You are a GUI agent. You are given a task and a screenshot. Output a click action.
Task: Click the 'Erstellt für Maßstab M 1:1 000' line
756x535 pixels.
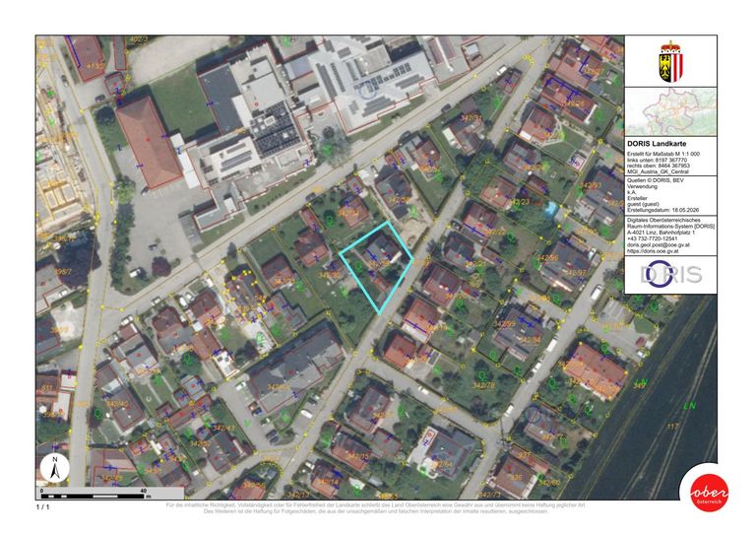[x=662, y=154]
